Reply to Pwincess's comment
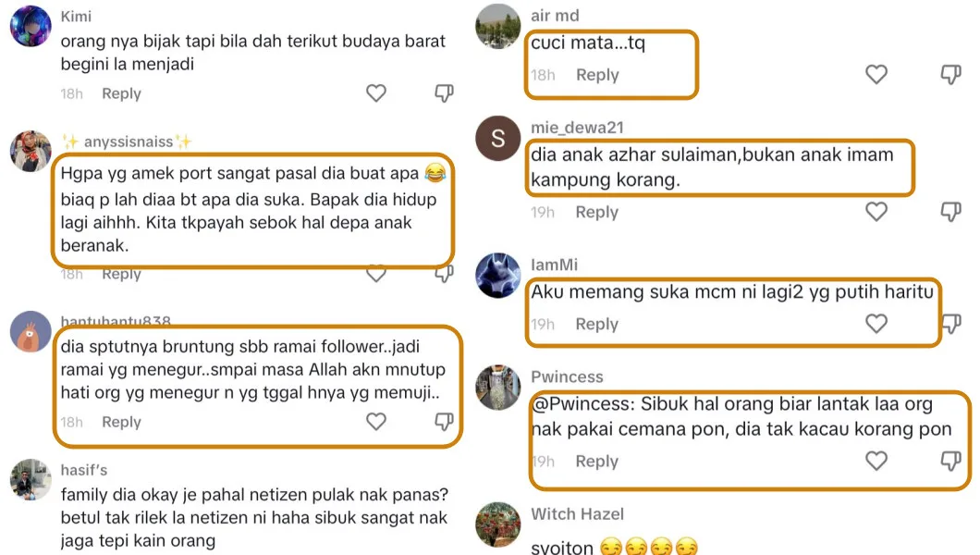Viewport: 980px width, 555px height. click(x=597, y=462)
